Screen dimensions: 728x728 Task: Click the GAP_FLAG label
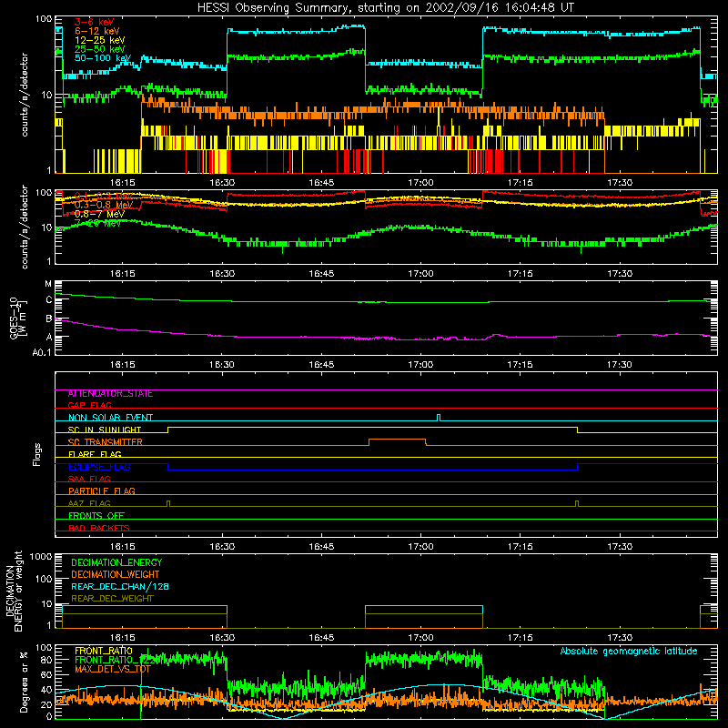coord(89,405)
